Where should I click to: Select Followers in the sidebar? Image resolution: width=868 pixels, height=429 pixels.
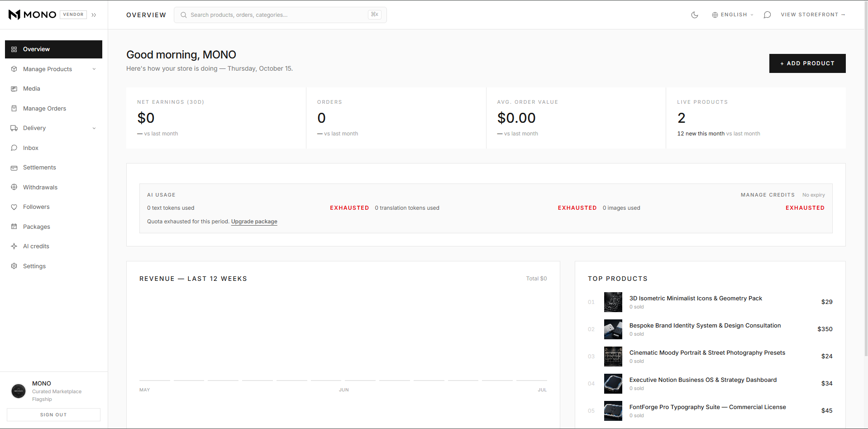pos(53,207)
